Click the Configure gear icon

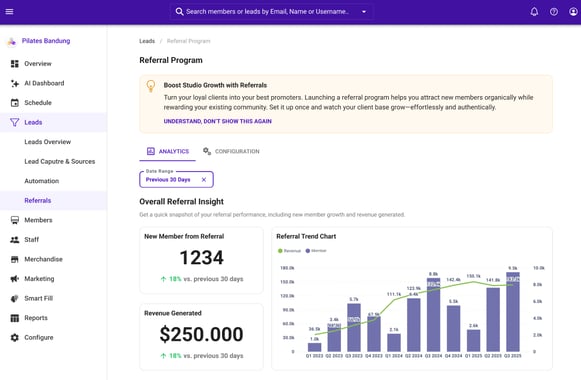click(x=14, y=337)
